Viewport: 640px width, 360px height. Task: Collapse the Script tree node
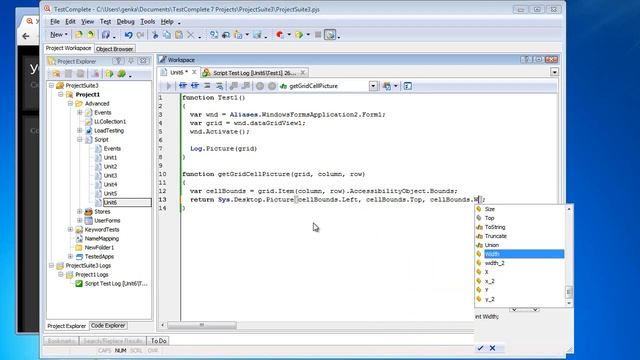click(80, 139)
